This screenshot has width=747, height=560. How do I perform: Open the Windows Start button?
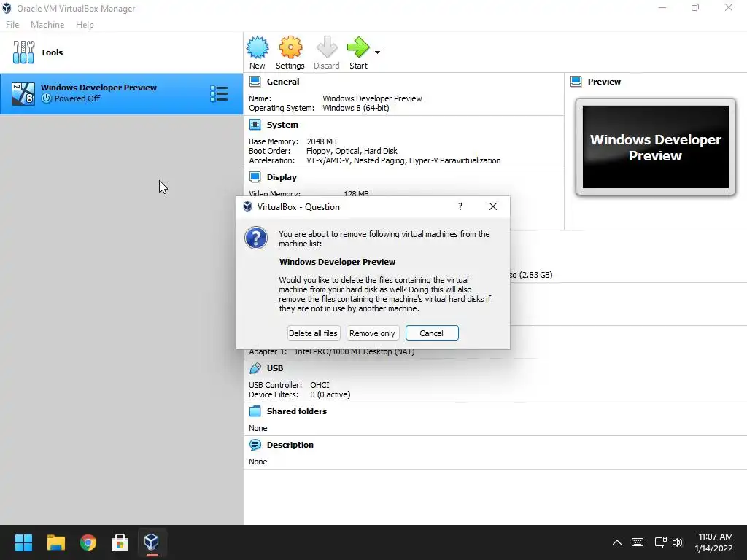click(23, 542)
